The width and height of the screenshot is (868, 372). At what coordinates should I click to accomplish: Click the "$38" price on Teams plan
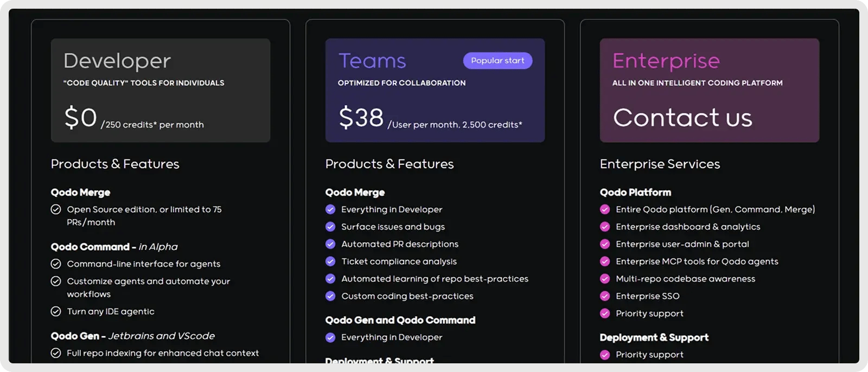(361, 118)
